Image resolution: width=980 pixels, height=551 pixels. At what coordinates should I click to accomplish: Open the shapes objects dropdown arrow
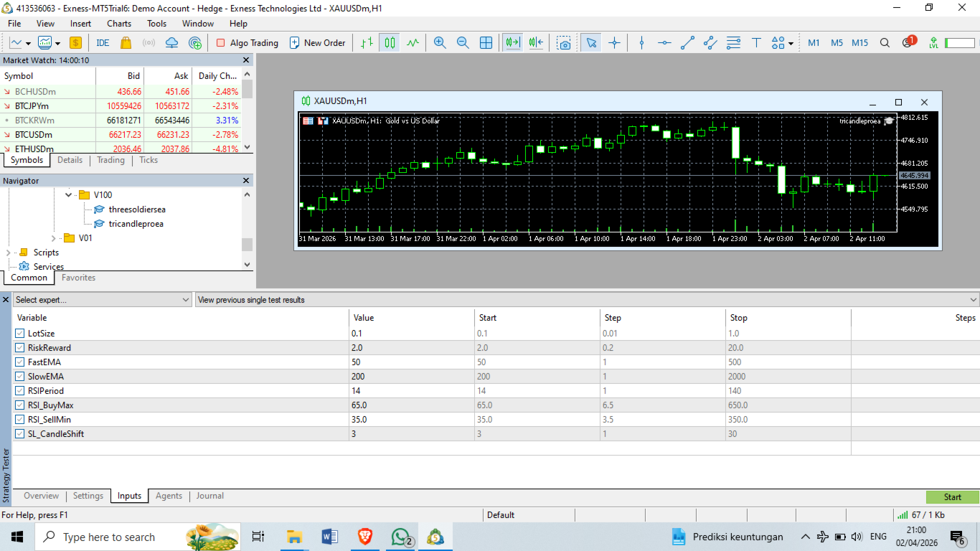pos(791,43)
